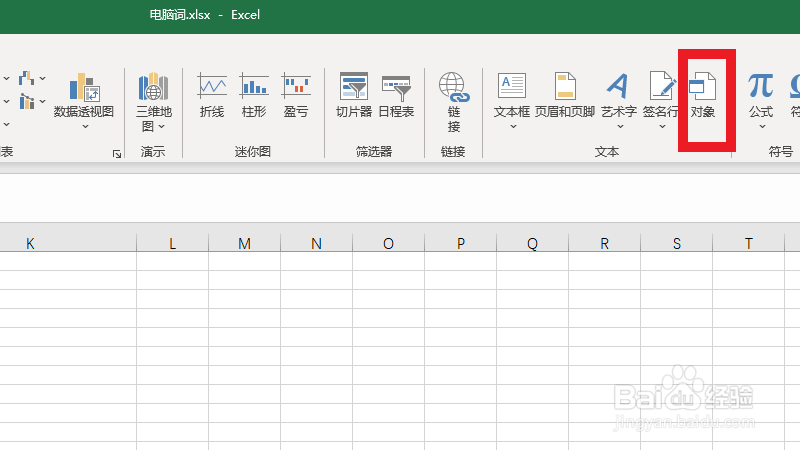
Task: Click the Object (对象) insert button
Action: click(703, 95)
